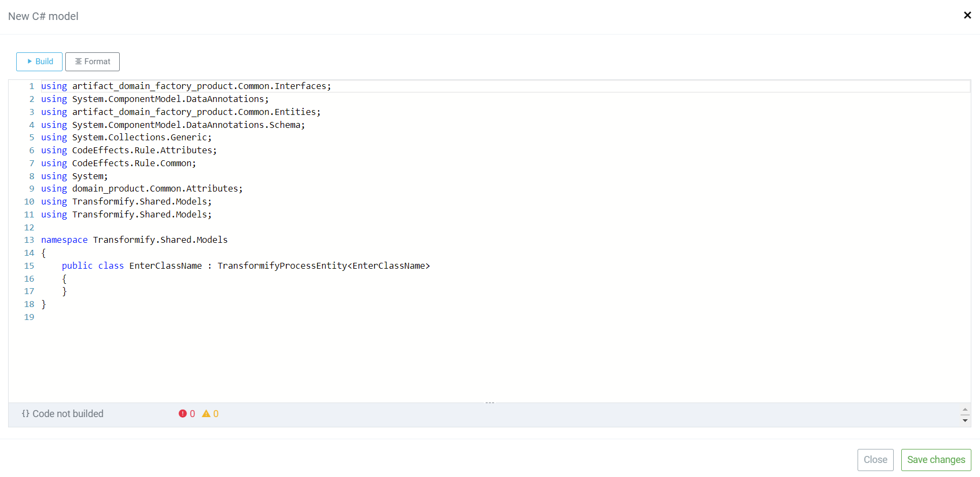Click empty line 12 in the editor
The image size is (980, 477).
(505, 228)
